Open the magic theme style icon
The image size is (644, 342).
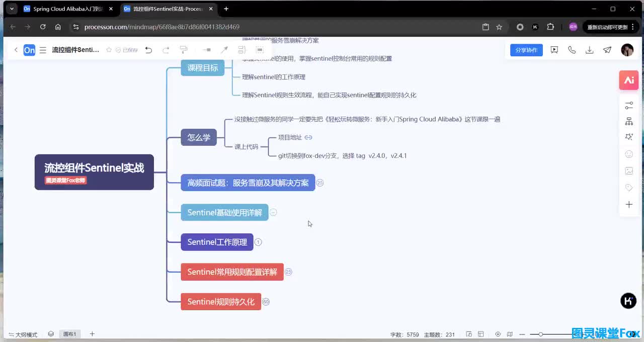point(629,137)
